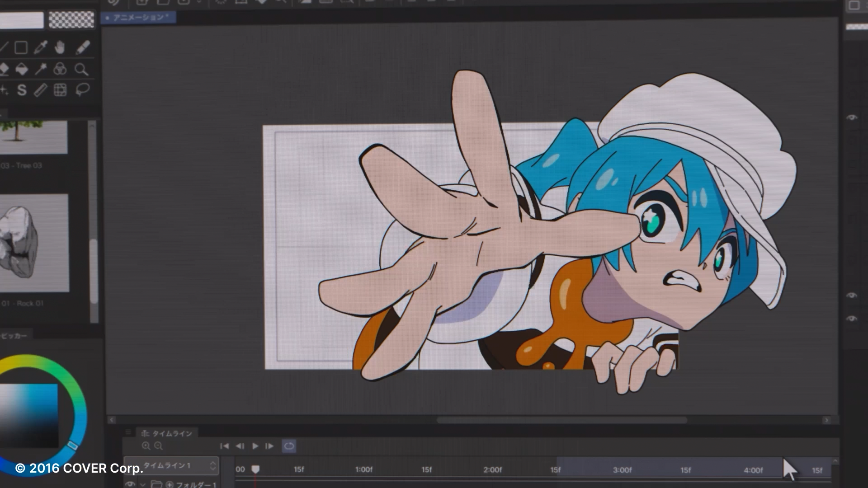The width and height of the screenshot is (868, 488).
Task: Click the 4:00f mark on timeline ruler
Action: tap(753, 470)
